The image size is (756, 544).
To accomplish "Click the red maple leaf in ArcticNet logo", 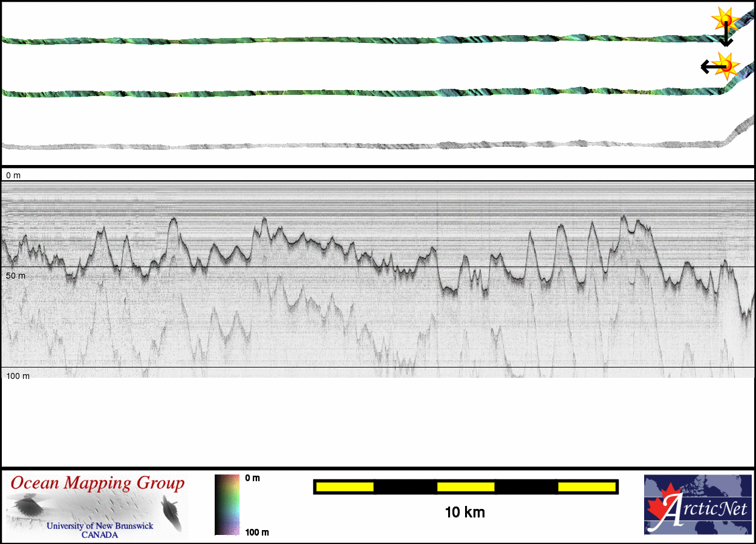I will click(660, 508).
